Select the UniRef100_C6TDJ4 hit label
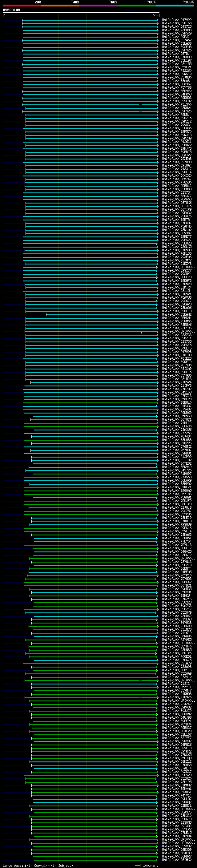 177,54
